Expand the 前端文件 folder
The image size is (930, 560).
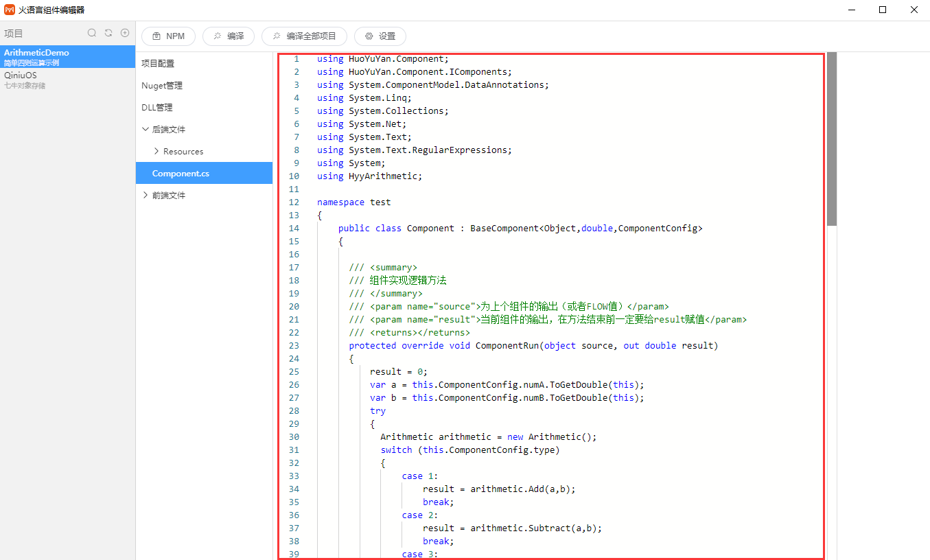pos(146,195)
